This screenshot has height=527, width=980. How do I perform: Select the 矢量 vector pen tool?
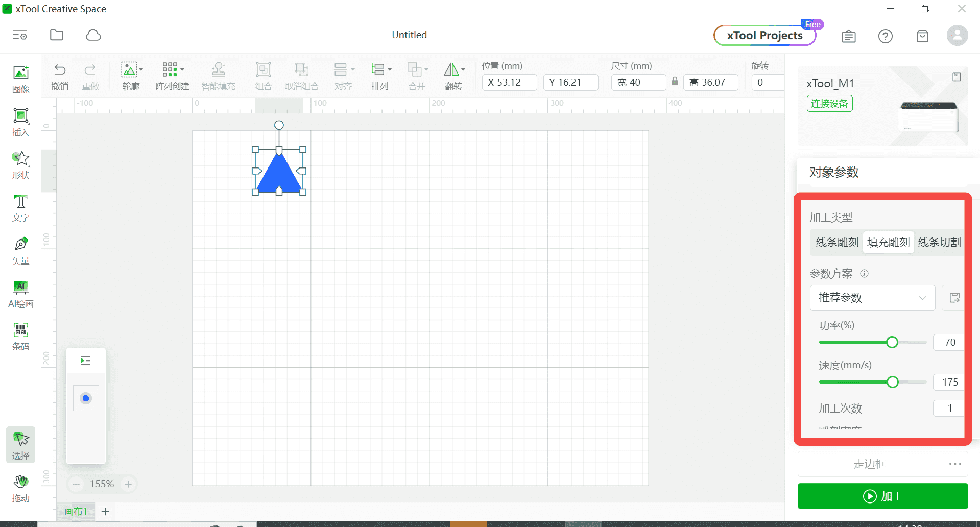click(21, 251)
